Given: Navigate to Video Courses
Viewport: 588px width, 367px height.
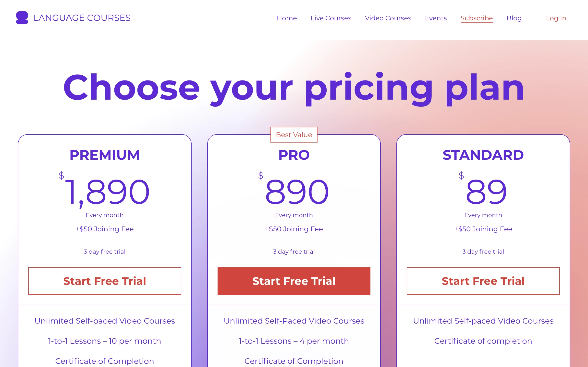Looking at the screenshot, I should [x=388, y=18].
